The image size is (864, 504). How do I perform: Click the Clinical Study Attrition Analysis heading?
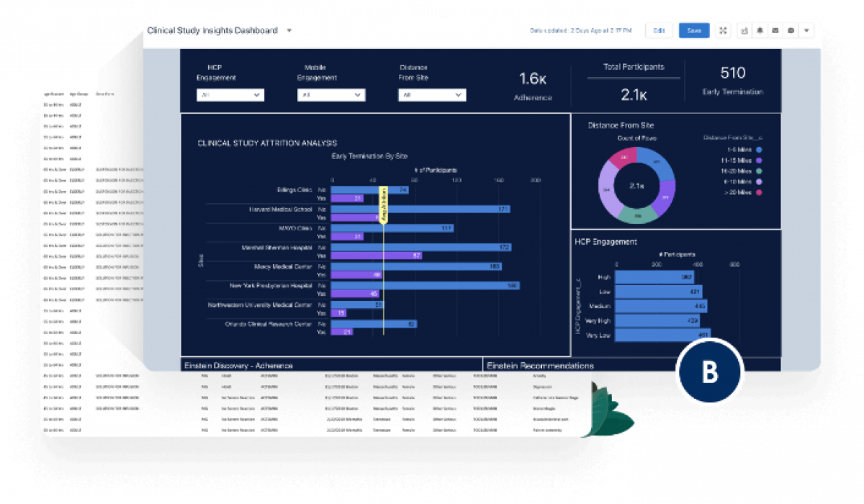tap(267, 143)
